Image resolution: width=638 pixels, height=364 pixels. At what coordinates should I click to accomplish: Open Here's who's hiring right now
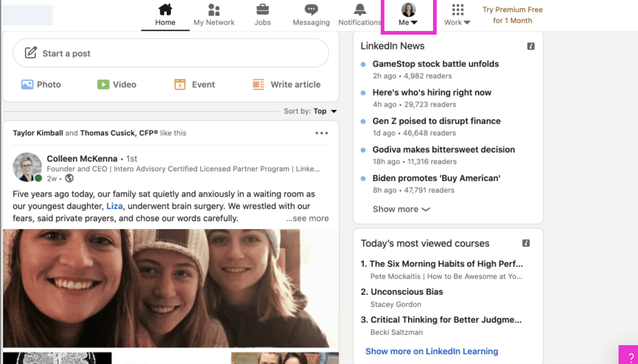click(x=432, y=92)
